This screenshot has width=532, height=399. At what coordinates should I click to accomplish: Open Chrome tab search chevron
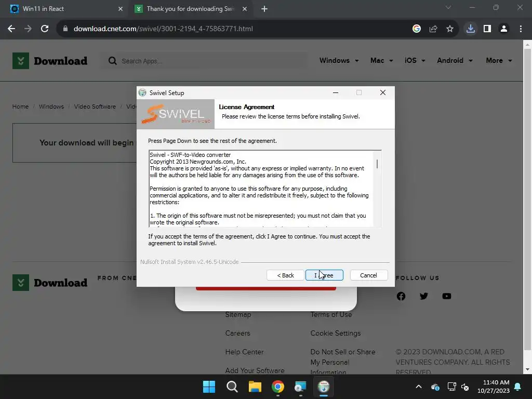coord(448,7)
